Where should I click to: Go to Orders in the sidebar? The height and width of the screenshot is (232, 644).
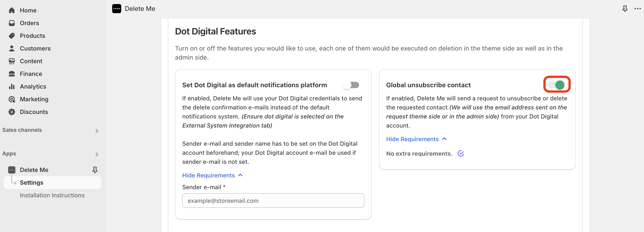pos(29,23)
